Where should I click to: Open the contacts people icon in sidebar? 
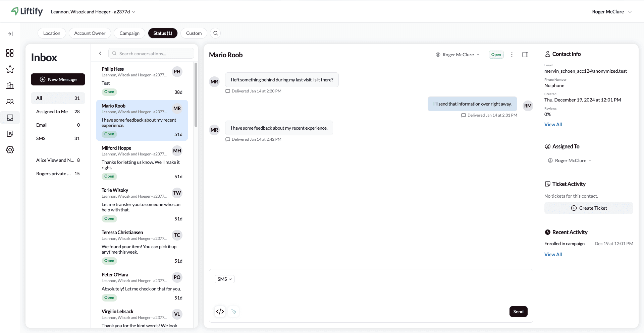(x=10, y=102)
